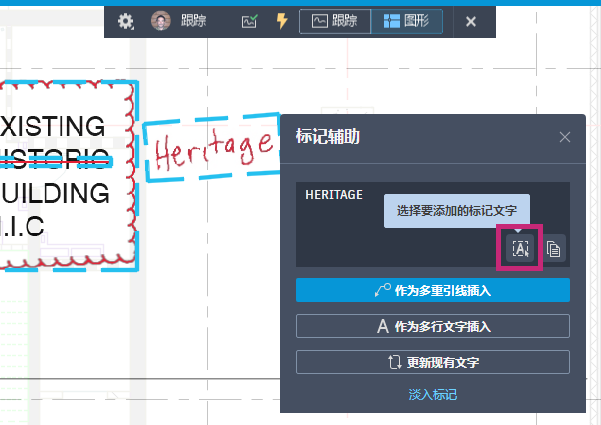
Task: Click the yellow lightning bolt icon
Action: [x=281, y=21]
